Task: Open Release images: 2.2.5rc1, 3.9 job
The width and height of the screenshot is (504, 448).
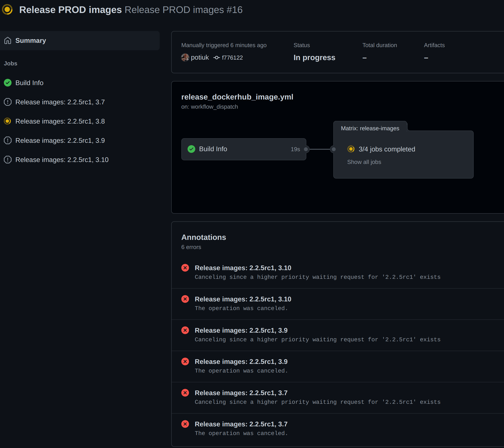Action: tap(60, 140)
